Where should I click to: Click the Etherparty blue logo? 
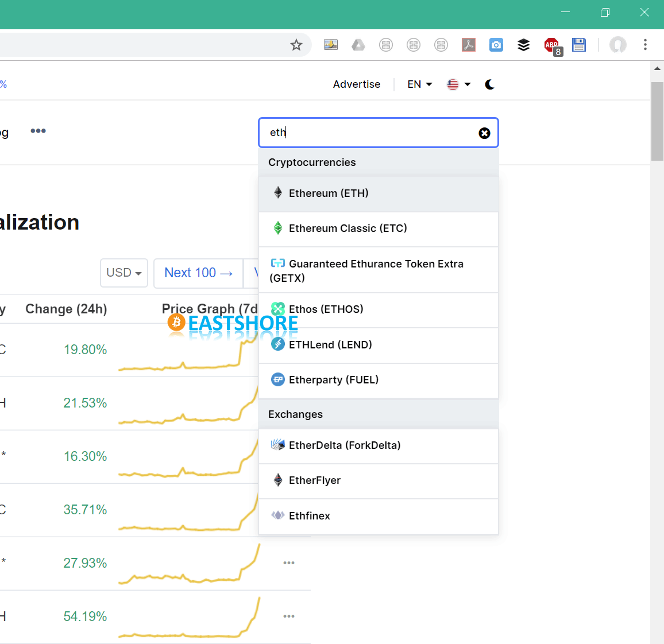278,379
